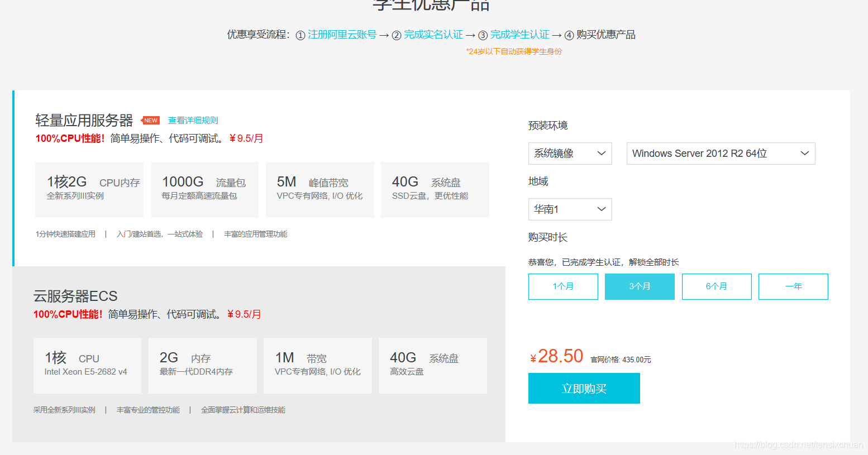
Task: Click the 购买时长 label
Action: tap(548, 237)
